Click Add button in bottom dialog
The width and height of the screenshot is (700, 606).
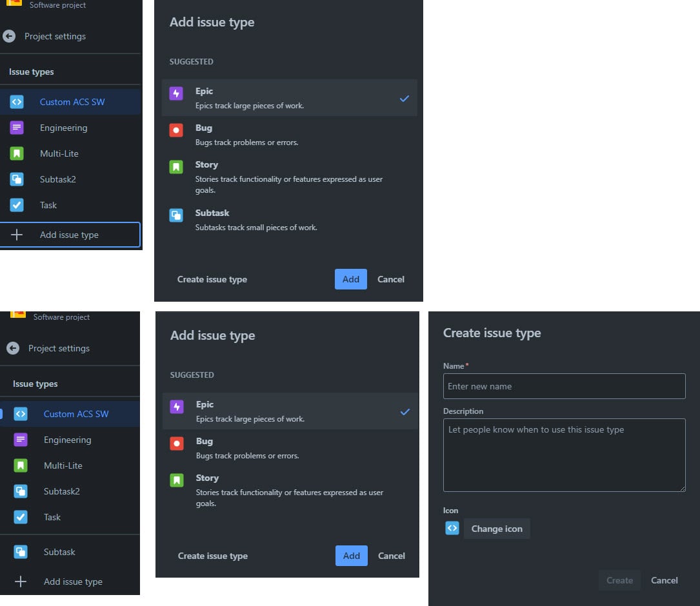[352, 556]
